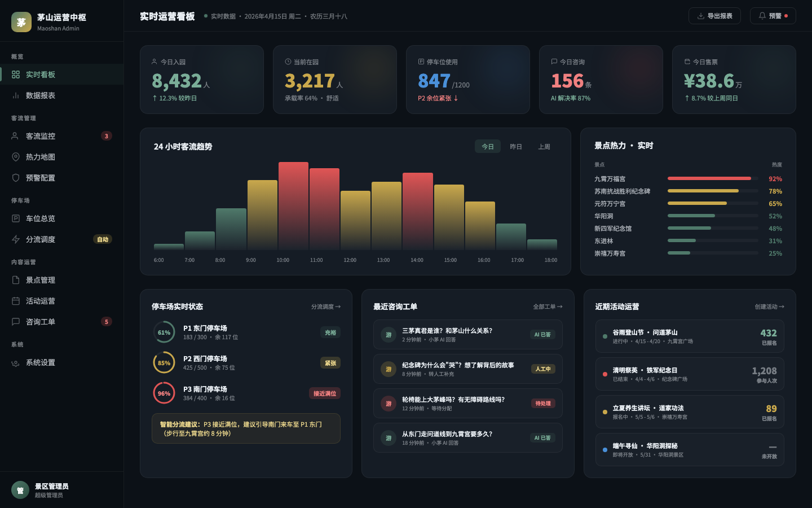The height and width of the screenshot is (508, 812).
Task: Click the 车位总览 parking icon
Action: coord(16,218)
